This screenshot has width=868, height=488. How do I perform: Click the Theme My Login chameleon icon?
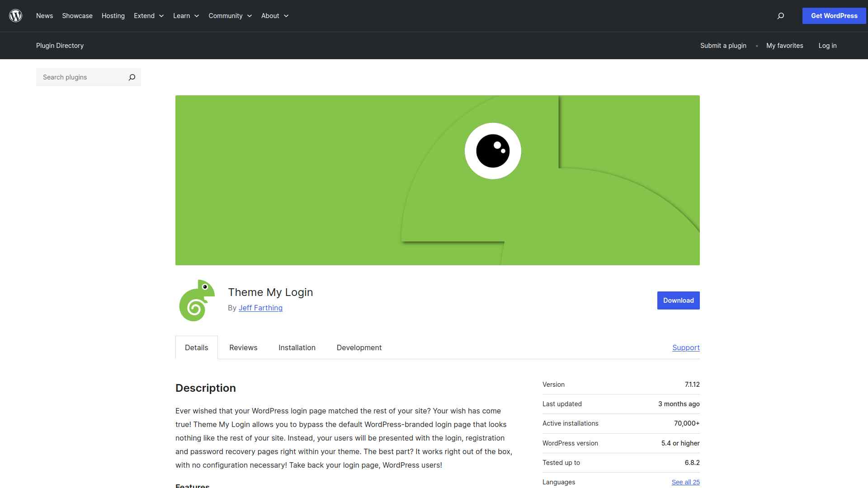197,300
